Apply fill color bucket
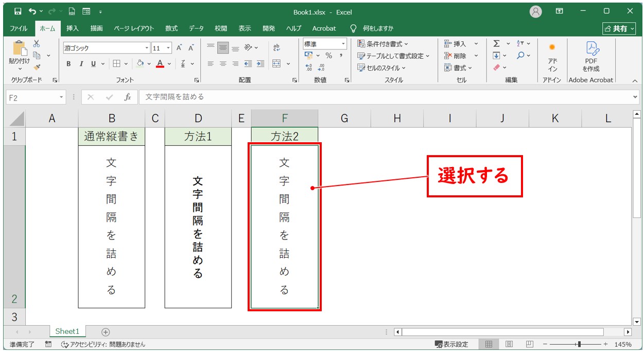The width and height of the screenshot is (644, 352). point(140,64)
